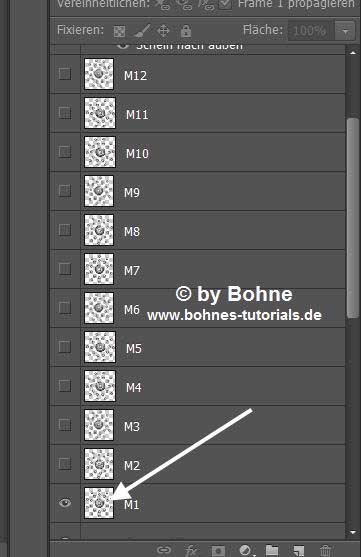Show the M12 layer
The width and height of the screenshot is (361, 557).
point(65,74)
